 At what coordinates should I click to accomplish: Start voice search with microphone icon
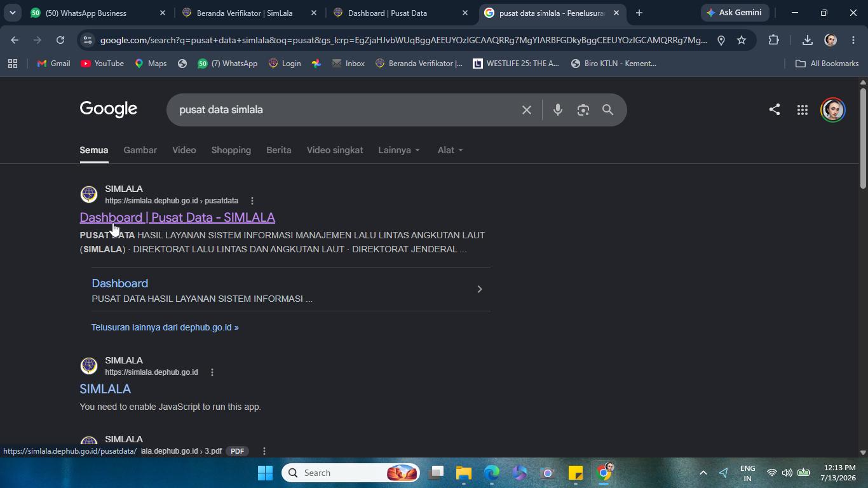[x=557, y=110]
